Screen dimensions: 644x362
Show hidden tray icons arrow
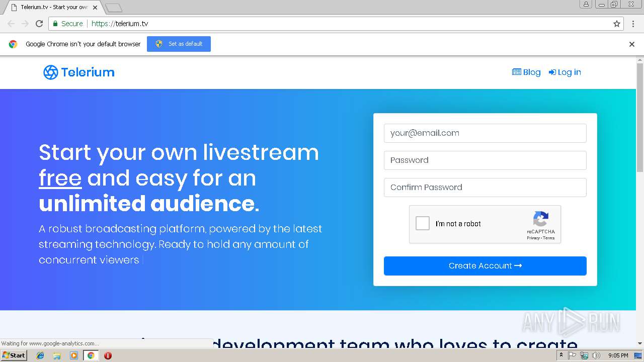561,355
